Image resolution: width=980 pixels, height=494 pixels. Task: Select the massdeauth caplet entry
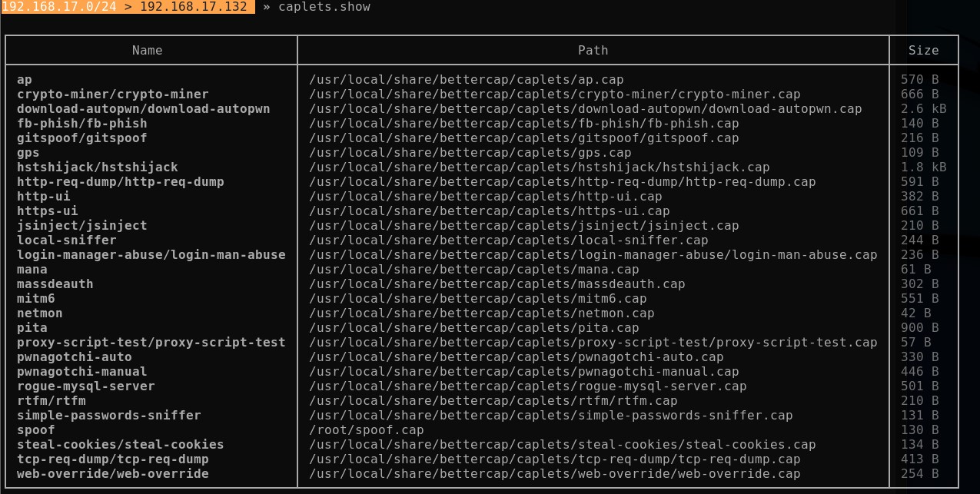55,284
